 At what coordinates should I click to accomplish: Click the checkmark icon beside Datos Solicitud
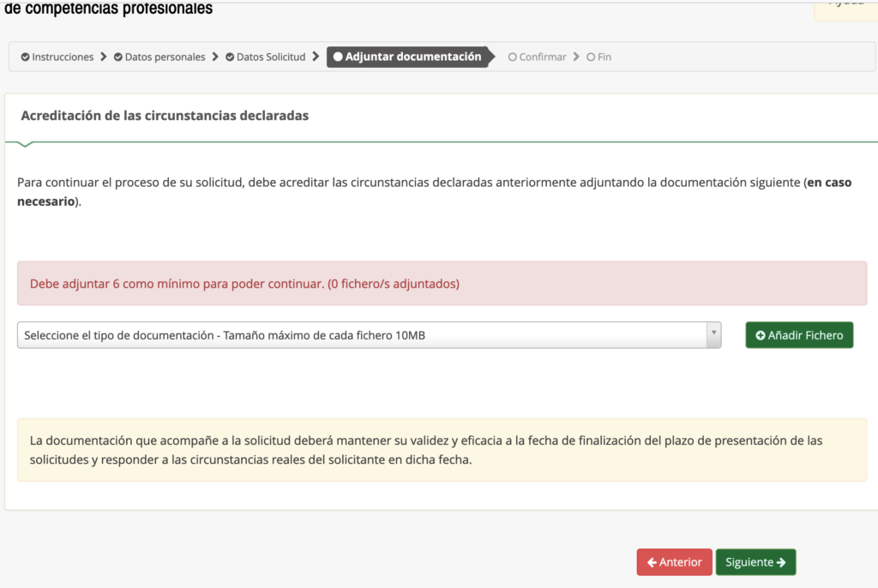pyautogui.click(x=230, y=57)
